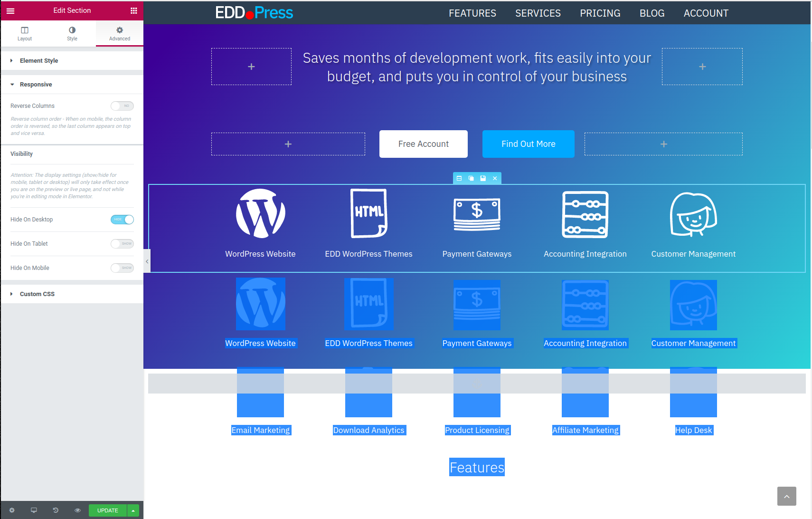Viewport: 812px width, 519px height.
Task: Click the Affiliate Marketing label
Action: click(x=585, y=430)
